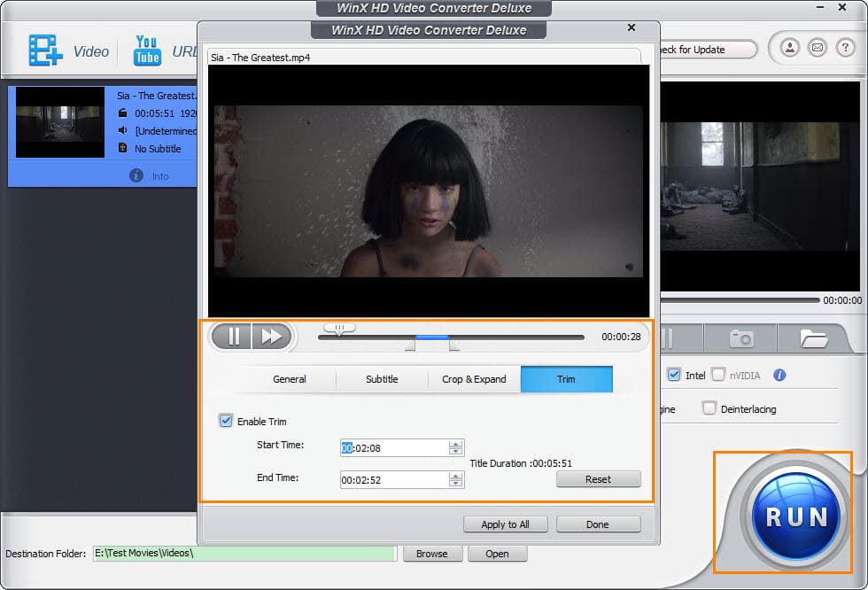Select the Sia video thumbnail in list
Image resolution: width=868 pixels, height=590 pixels.
60,122
